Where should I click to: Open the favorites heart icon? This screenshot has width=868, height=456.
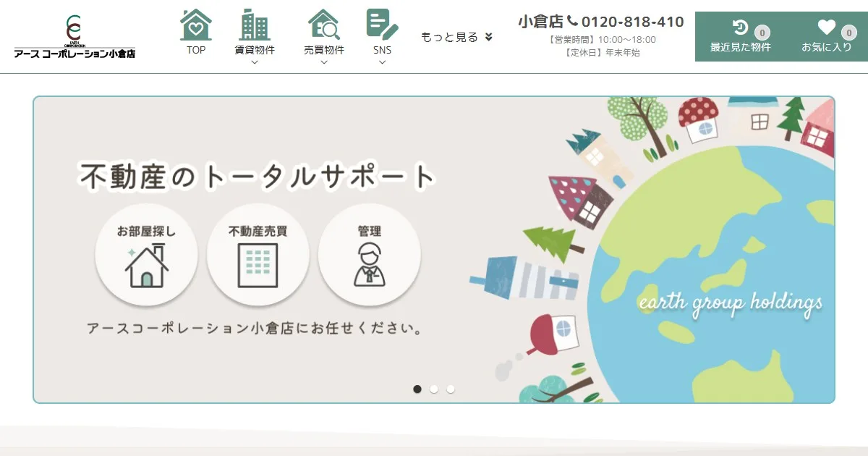(826, 28)
